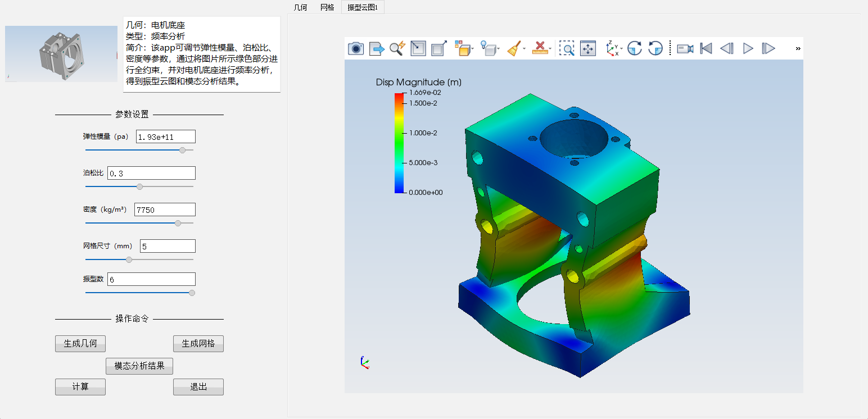This screenshot has height=419, width=868.
Task: Click the 退出 button to exit
Action: point(198,387)
